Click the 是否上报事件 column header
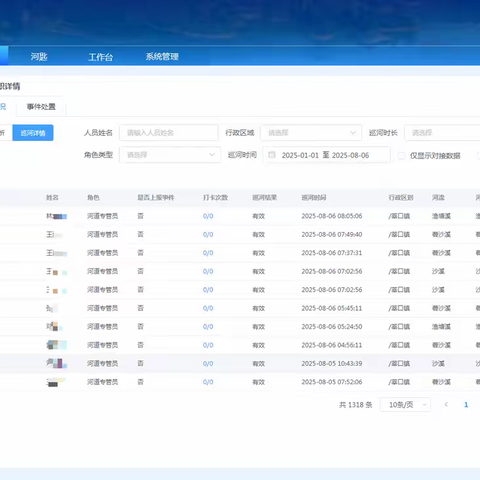480x480 pixels. [156, 198]
